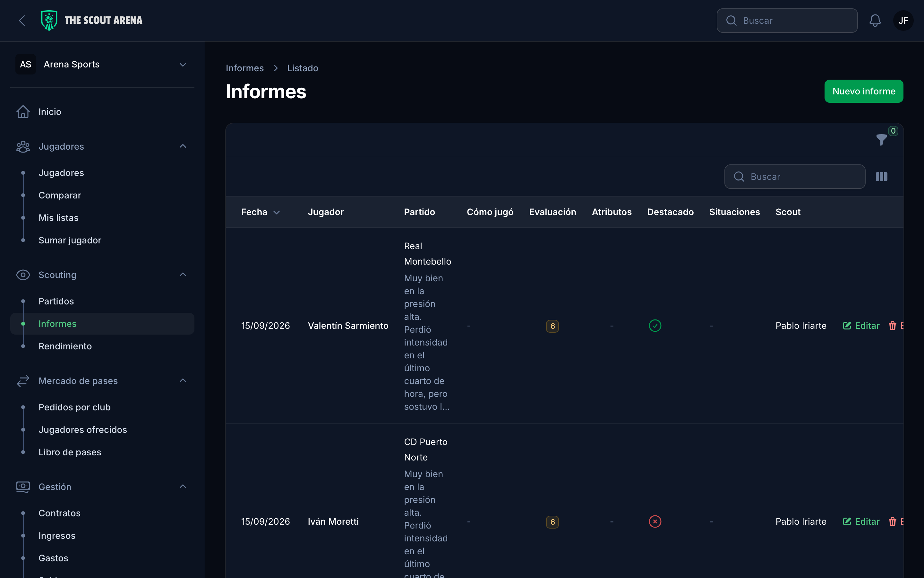Click the Situaciones column header
The image size is (924, 578).
point(734,212)
